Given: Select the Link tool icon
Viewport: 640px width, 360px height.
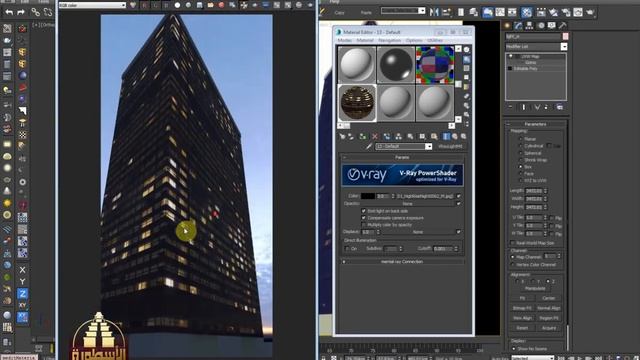Looking at the screenshot, I should pos(36,12).
